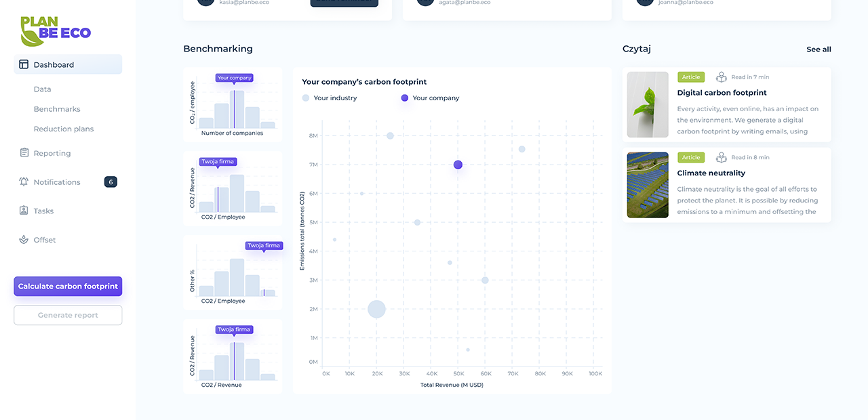Viewport: 868px width, 420px height.
Task: Click the Notifications bell icon
Action: (x=24, y=182)
